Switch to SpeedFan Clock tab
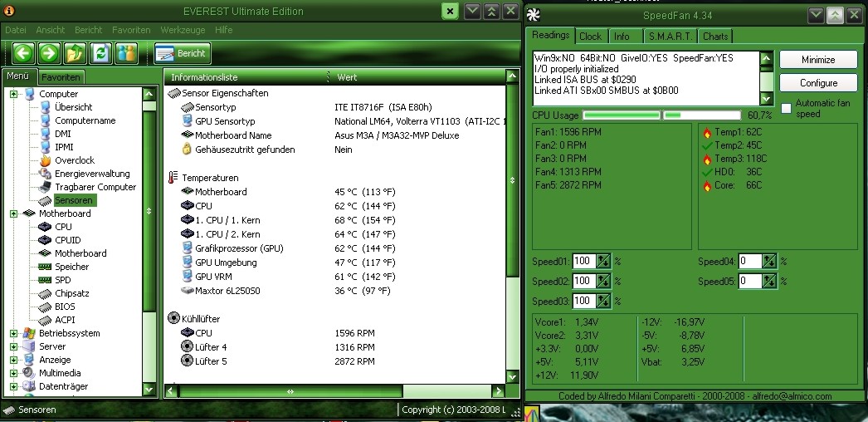Screen dimensions: 868x422 click(x=591, y=37)
